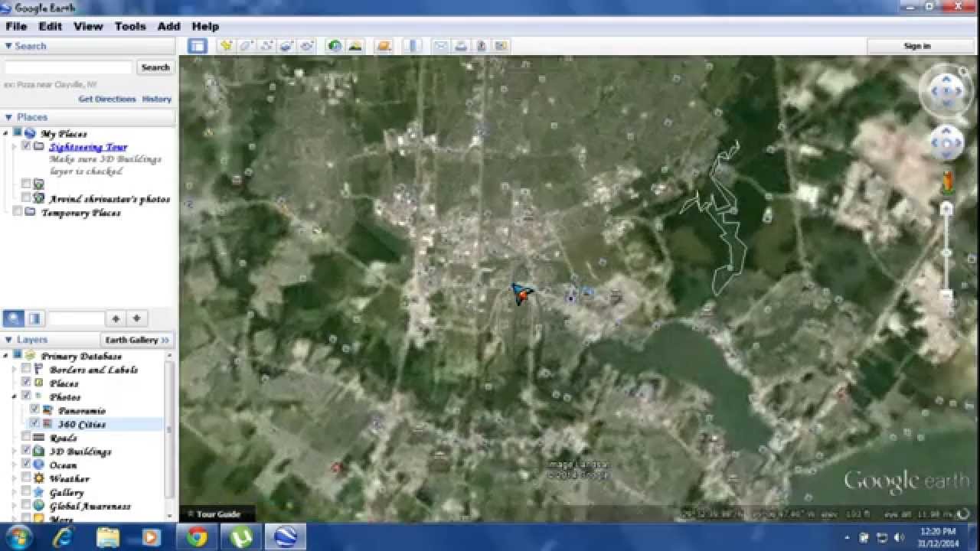Enable the Weather layer checkbox

click(27, 478)
